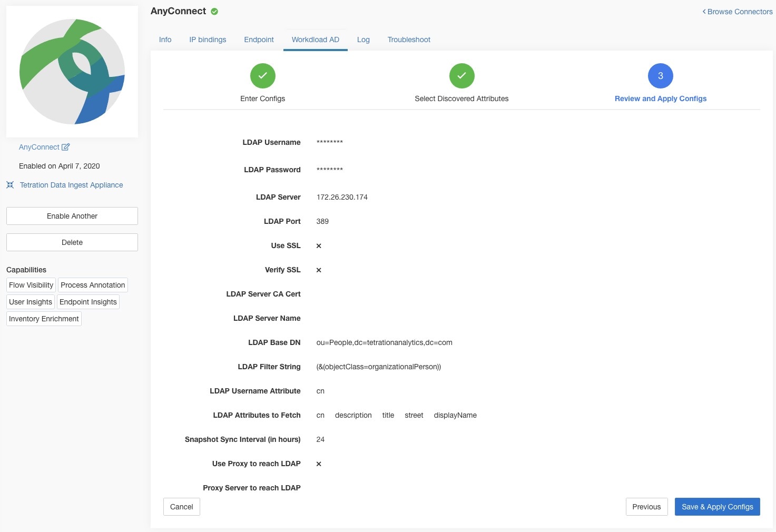
Task: Click the Select Discovered Attributes step label
Action: (461, 98)
